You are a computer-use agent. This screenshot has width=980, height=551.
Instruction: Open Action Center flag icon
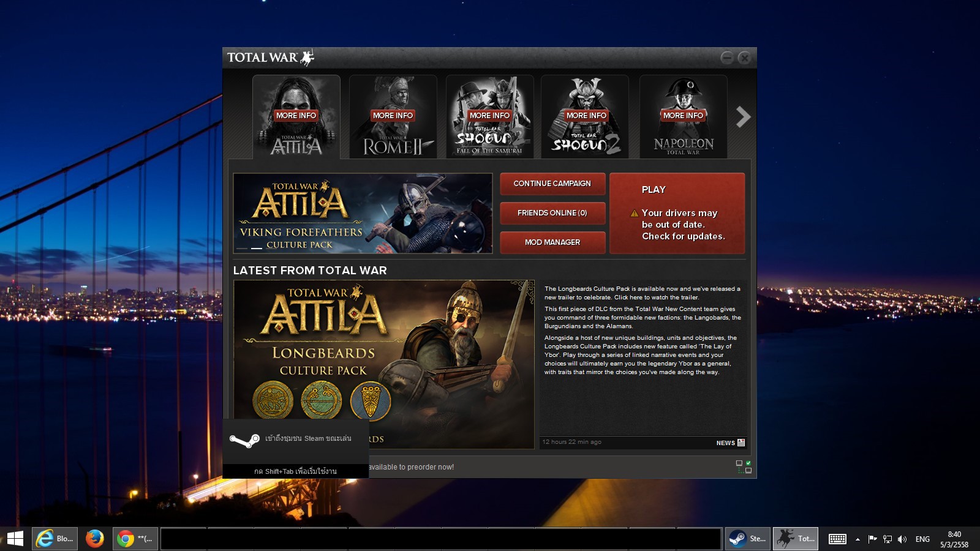pyautogui.click(x=873, y=539)
